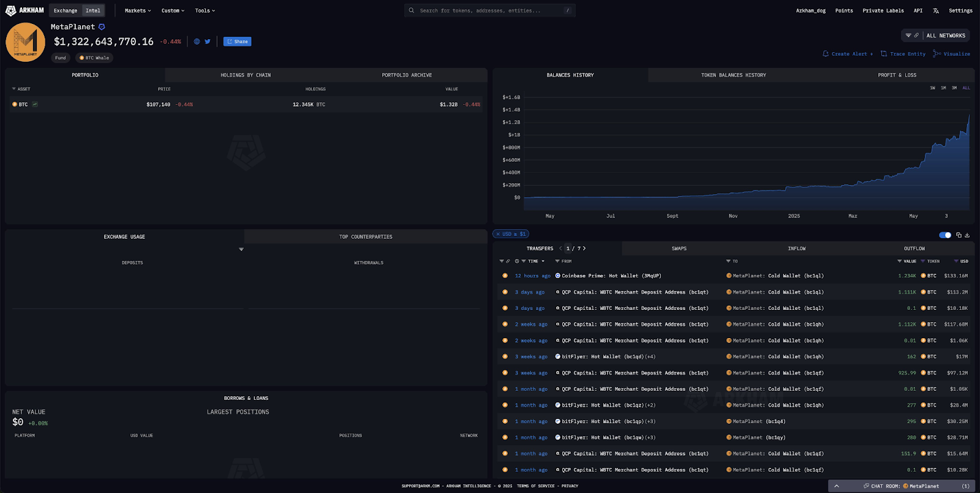Image resolution: width=980 pixels, height=493 pixels.
Task: Select the 3M chart range
Action: [954, 88]
